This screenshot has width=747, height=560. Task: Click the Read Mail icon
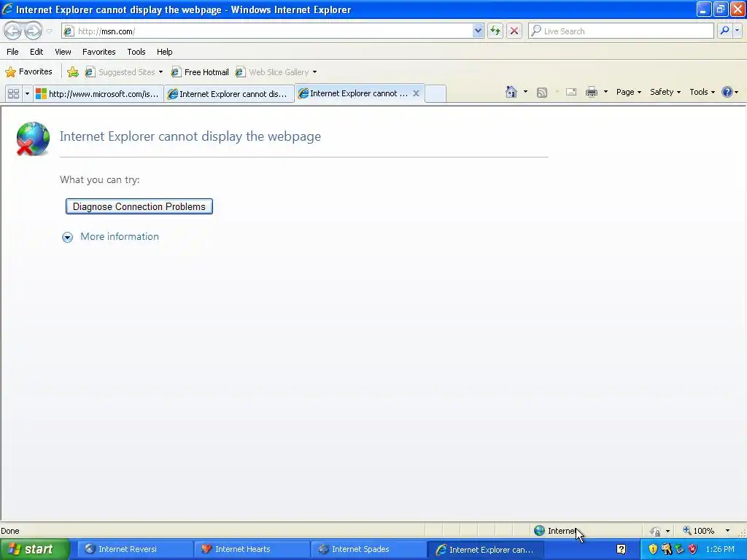click(571, 93)
